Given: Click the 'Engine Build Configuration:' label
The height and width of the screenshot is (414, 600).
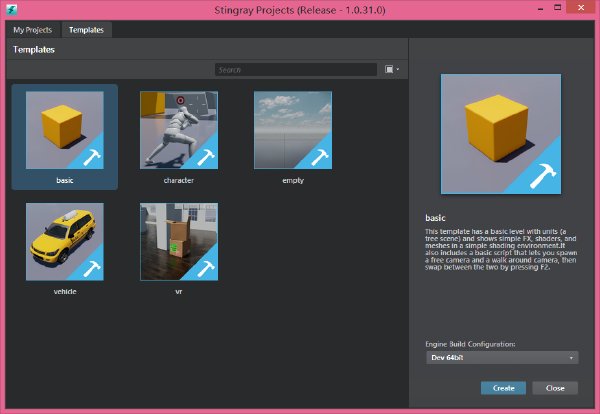Looking at the screenshot, I should (470, 344).
